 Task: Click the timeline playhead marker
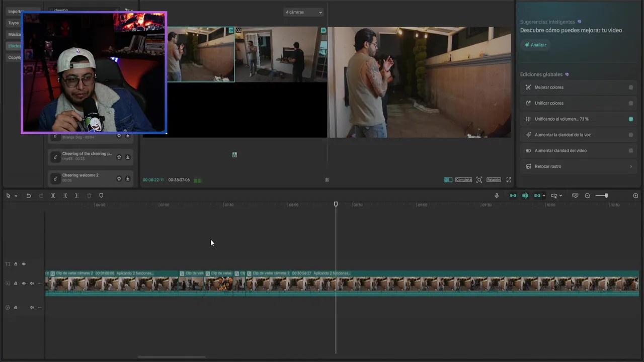pyautogui.click(x=336, y=204)
